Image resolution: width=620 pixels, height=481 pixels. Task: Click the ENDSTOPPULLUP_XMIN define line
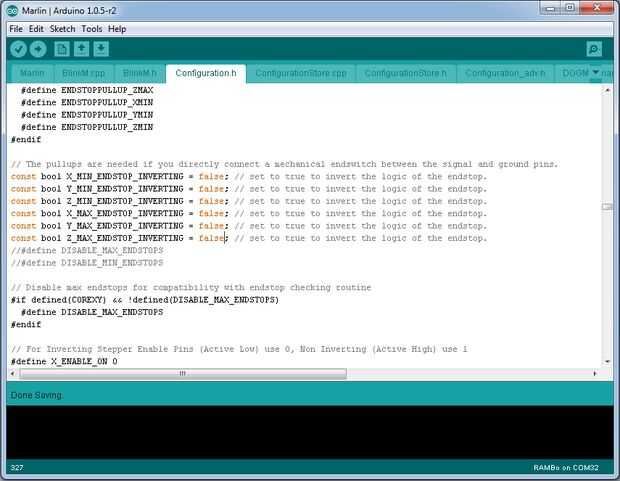point(87,102)
